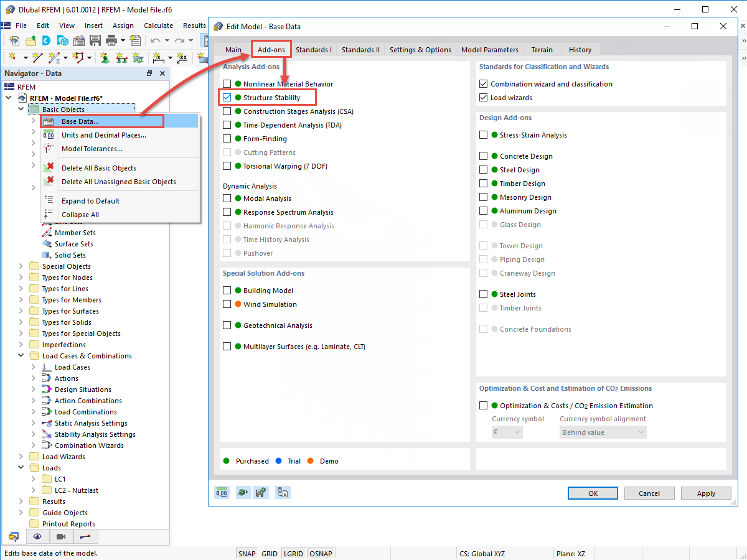Open the Views camera tab in the navigator
747x560 pixels.
60,536
